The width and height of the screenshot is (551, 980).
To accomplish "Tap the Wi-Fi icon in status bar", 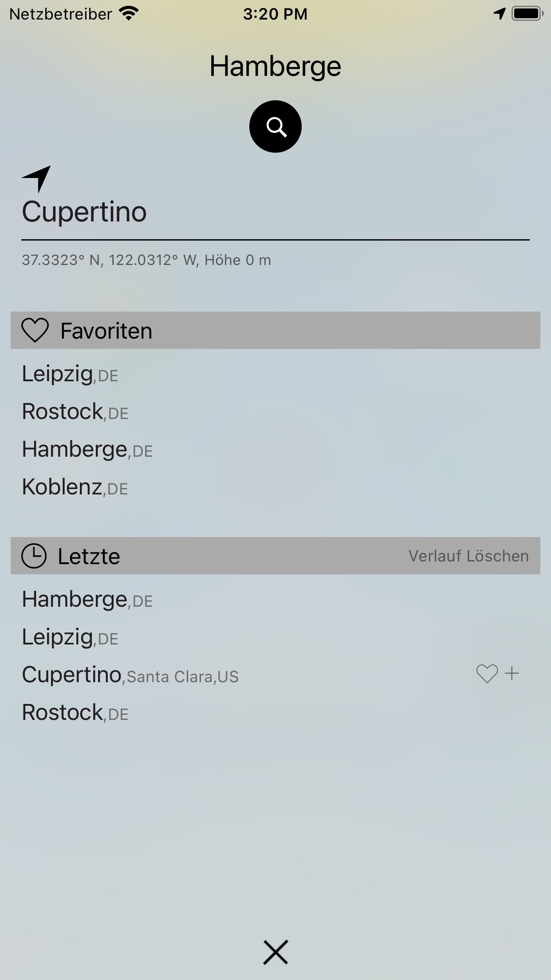I will tap(129, 14).
